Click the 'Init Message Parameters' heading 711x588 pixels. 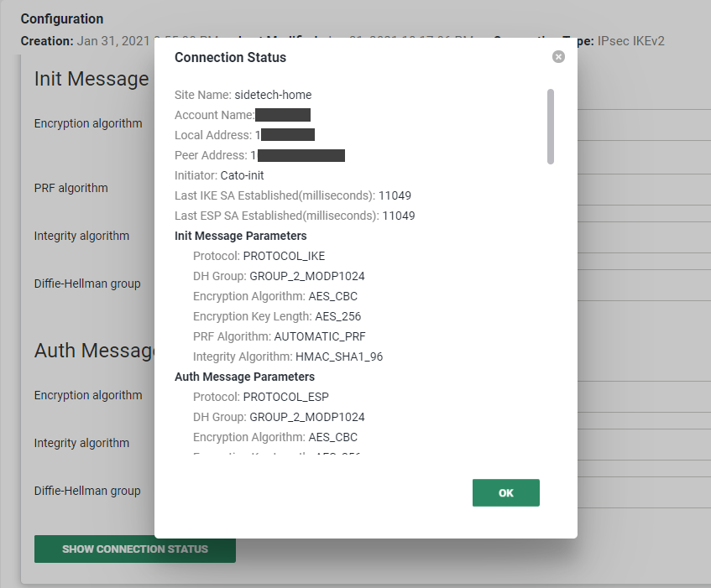coord(240,236)
